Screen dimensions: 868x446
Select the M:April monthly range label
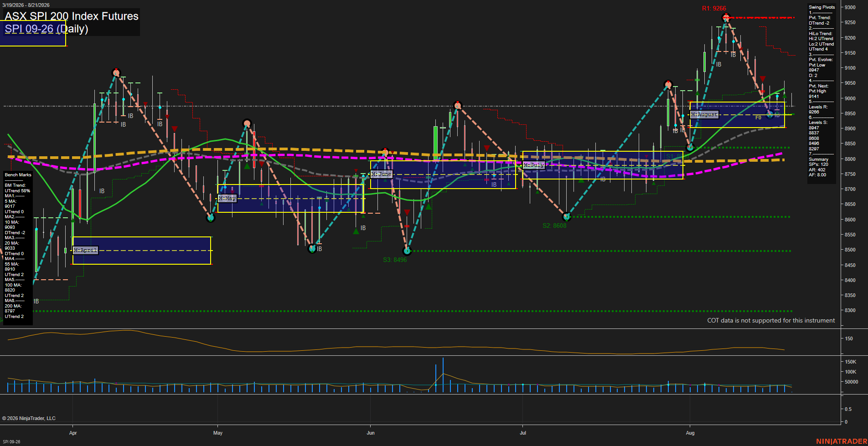(x=85, y=250)
